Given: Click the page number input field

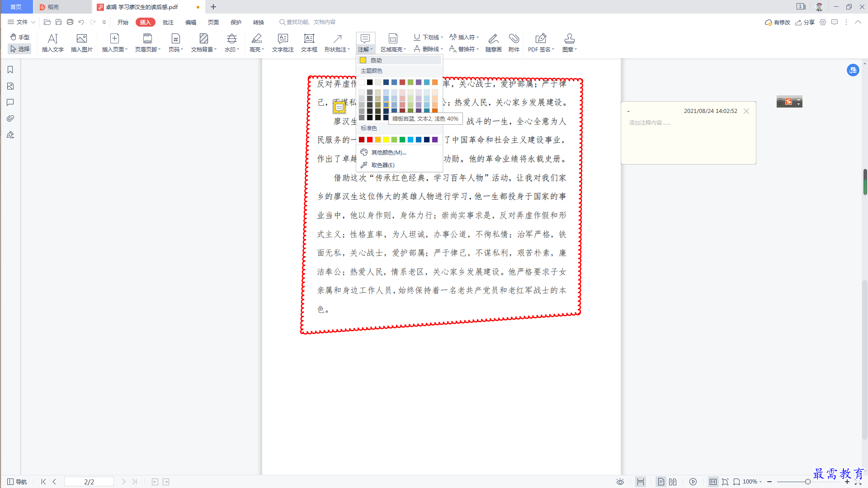Looking at the screenshot, I should point(89,482).
